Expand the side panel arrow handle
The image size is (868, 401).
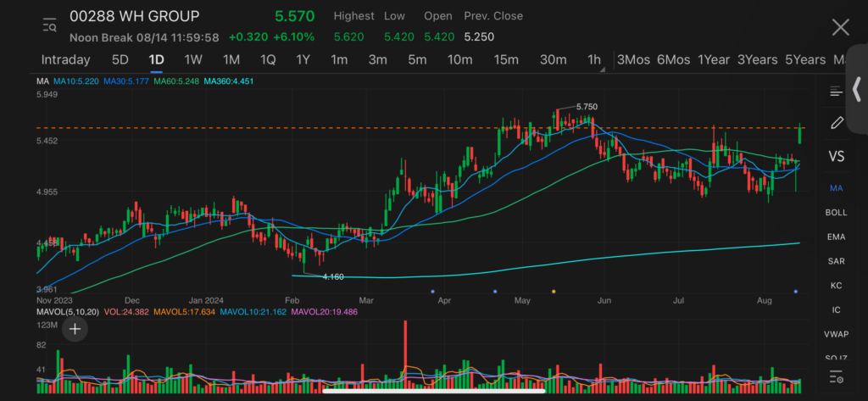click(857, 88)
